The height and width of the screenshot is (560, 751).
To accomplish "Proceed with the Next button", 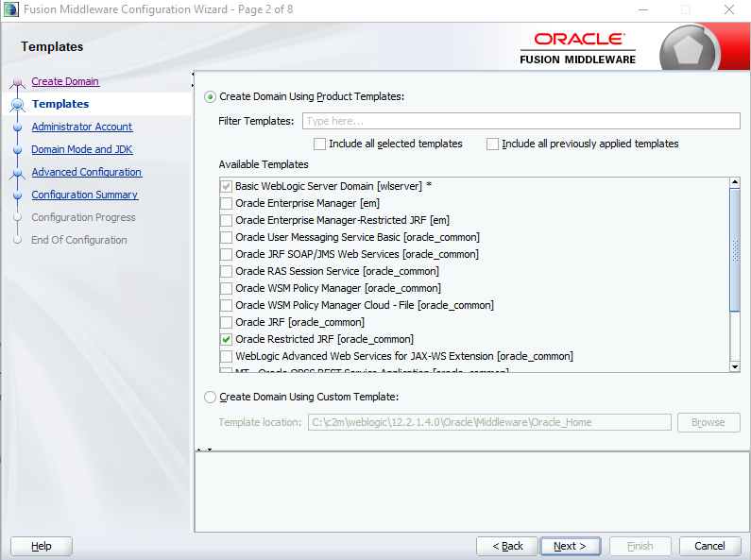I will [x=570, y=546].
